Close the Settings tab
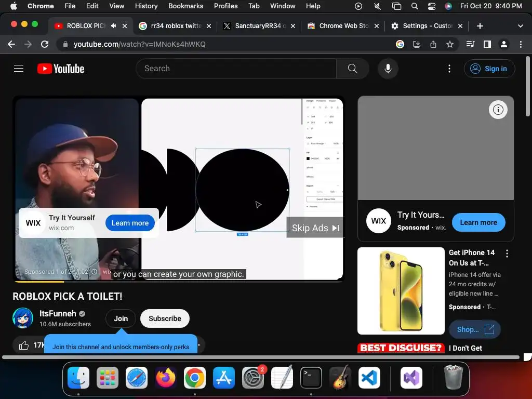The width and height of the screenshot is (532, 399). [x=460, y=26]
